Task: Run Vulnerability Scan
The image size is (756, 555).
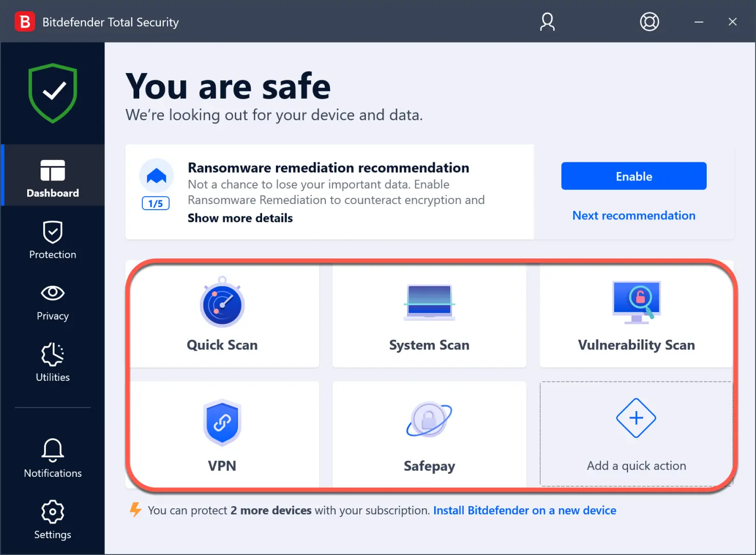Action: [636, 314]
